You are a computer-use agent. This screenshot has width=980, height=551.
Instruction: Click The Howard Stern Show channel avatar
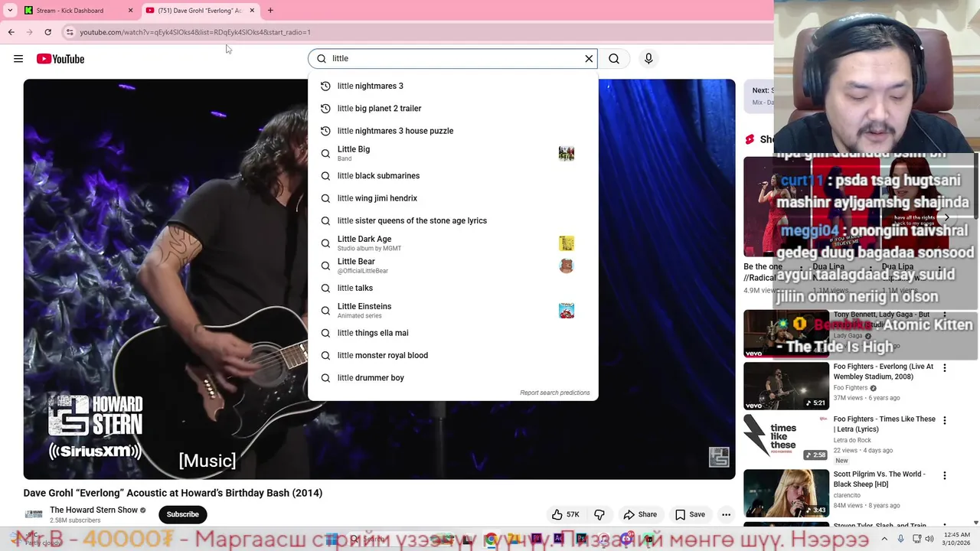pos(34,514)
